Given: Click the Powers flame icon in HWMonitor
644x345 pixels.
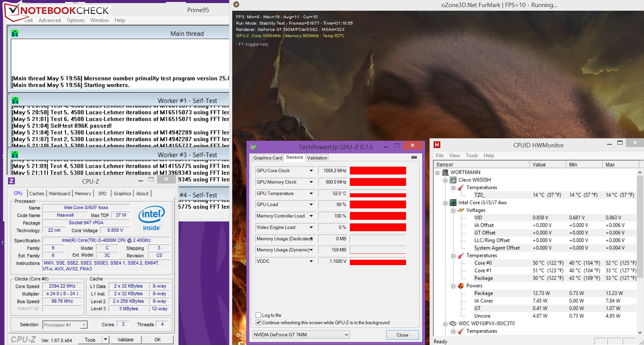Looking at the screenshot, I should 461,286.
